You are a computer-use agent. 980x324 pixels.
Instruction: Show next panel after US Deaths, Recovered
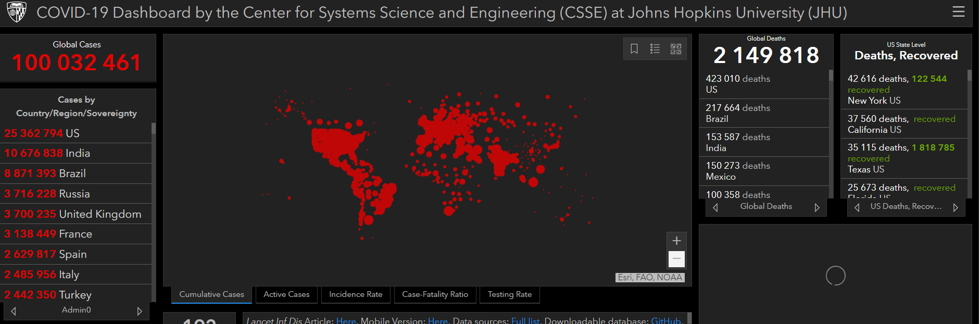point(956,207)
